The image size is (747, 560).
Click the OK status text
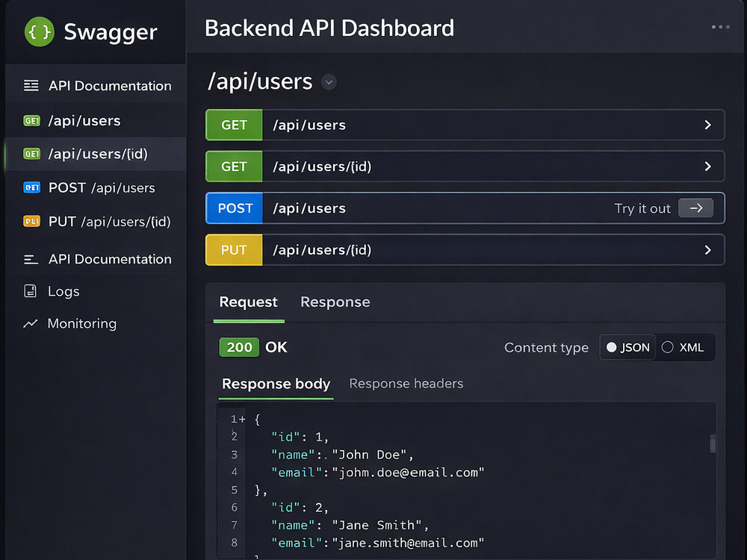coord(276,347)
